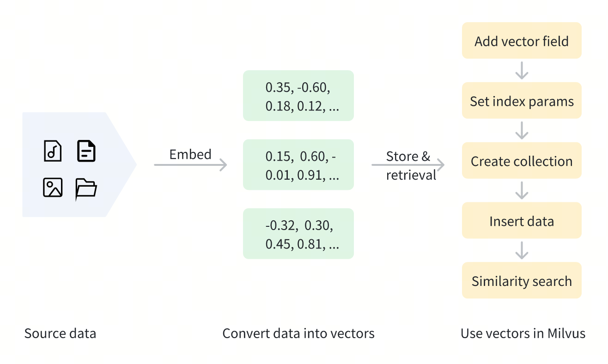Image resolution: width=608 pixels, height=364 pixels.
Task: Click the Embed arrow
Action: (190, 164)
